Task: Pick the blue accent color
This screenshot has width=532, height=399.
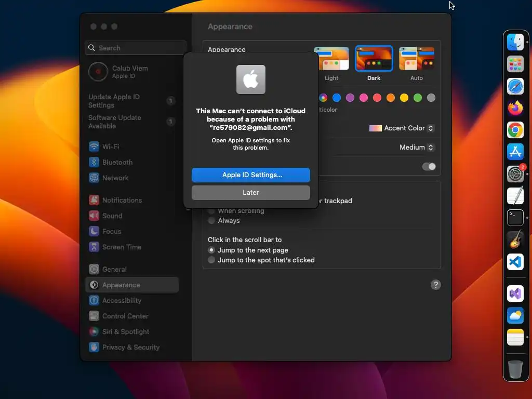Action: coord(337,98)
